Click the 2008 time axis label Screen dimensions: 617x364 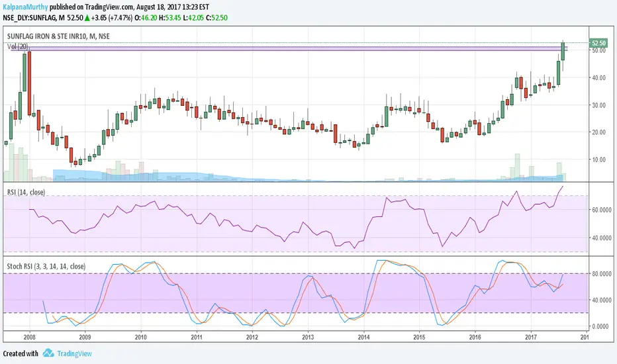pyautogui.click(x=30, y=337)
